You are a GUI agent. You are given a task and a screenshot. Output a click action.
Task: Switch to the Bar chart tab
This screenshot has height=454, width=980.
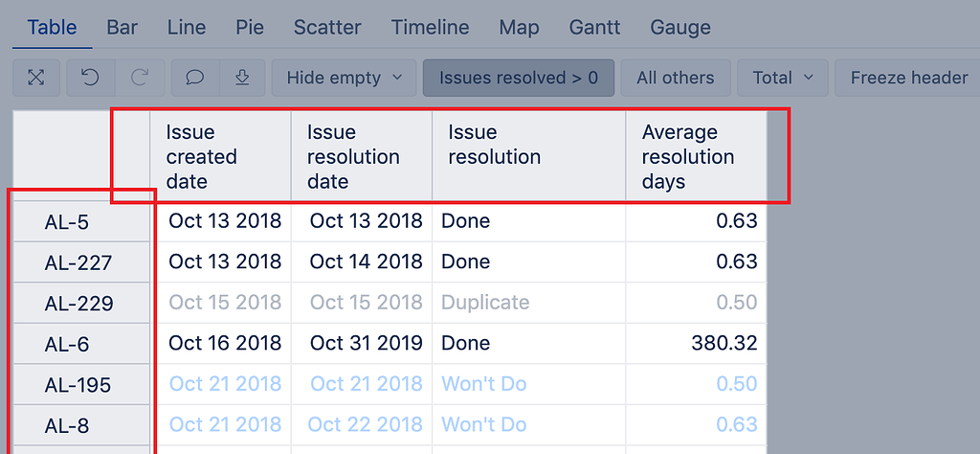122,28
